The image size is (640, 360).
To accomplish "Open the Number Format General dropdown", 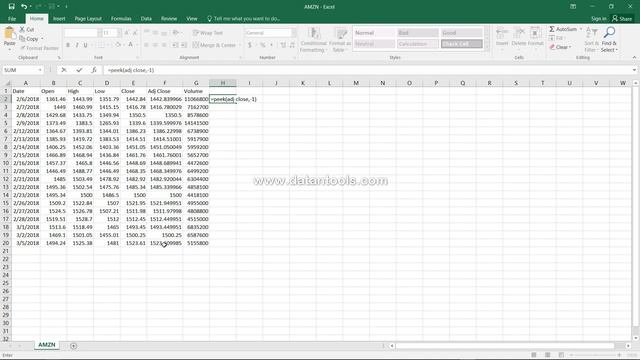I will 293,33.
